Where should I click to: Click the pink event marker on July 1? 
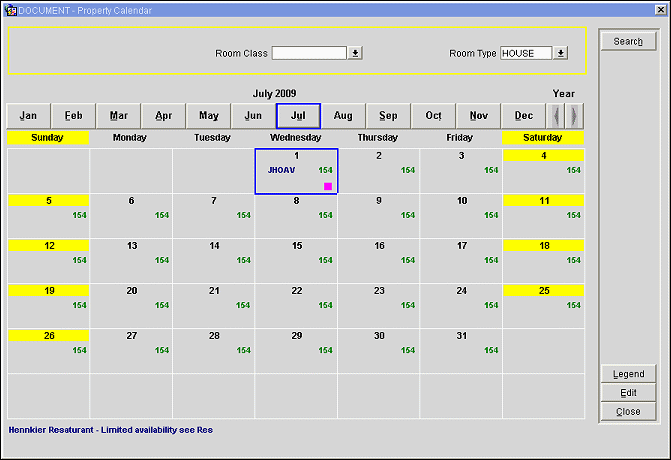click(327, 185)
